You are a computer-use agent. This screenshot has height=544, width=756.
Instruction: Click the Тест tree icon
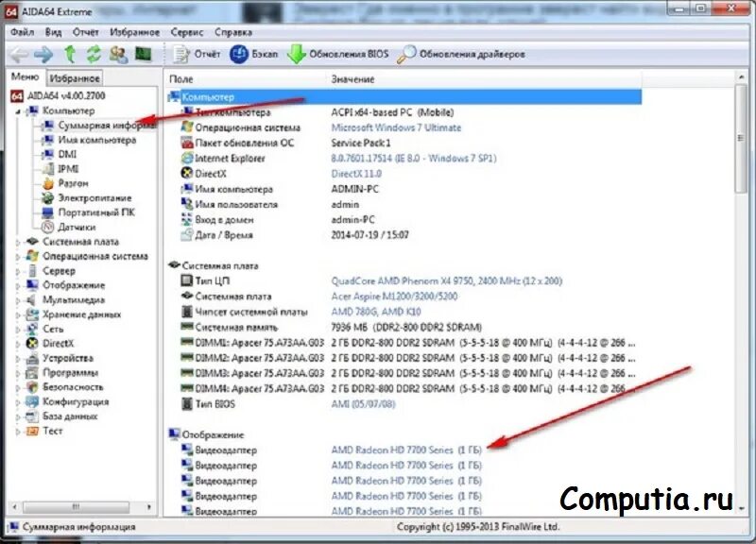pyautogui.click(x=32, y=431)
